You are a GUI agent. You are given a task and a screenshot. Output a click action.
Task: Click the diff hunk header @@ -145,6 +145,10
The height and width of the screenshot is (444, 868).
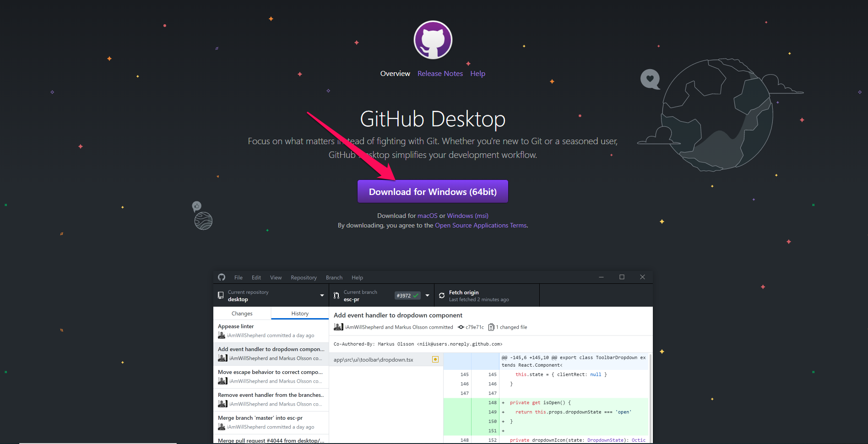[x=574, y=361]
